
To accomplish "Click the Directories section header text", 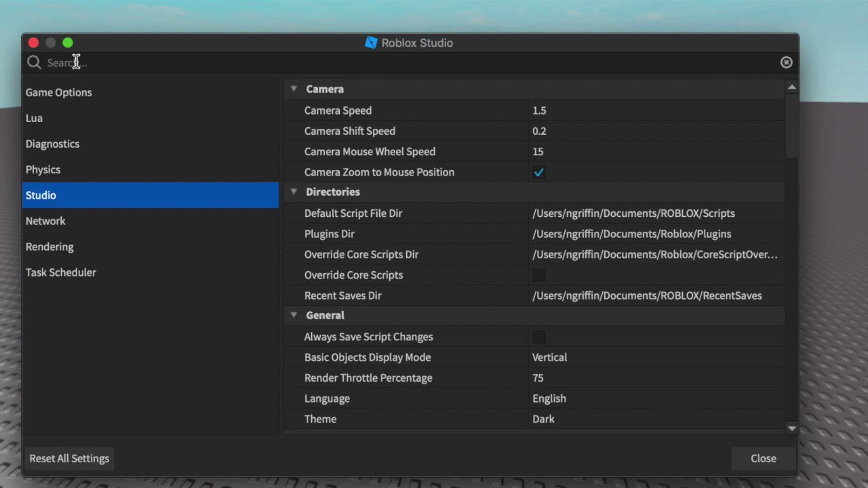I will [332, 192].
